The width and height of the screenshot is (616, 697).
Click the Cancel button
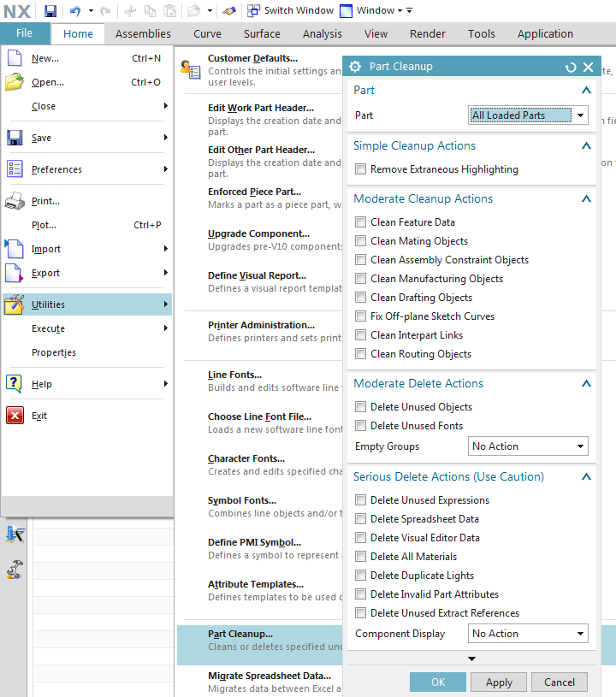pyautogui.click(x=560, y=682)
